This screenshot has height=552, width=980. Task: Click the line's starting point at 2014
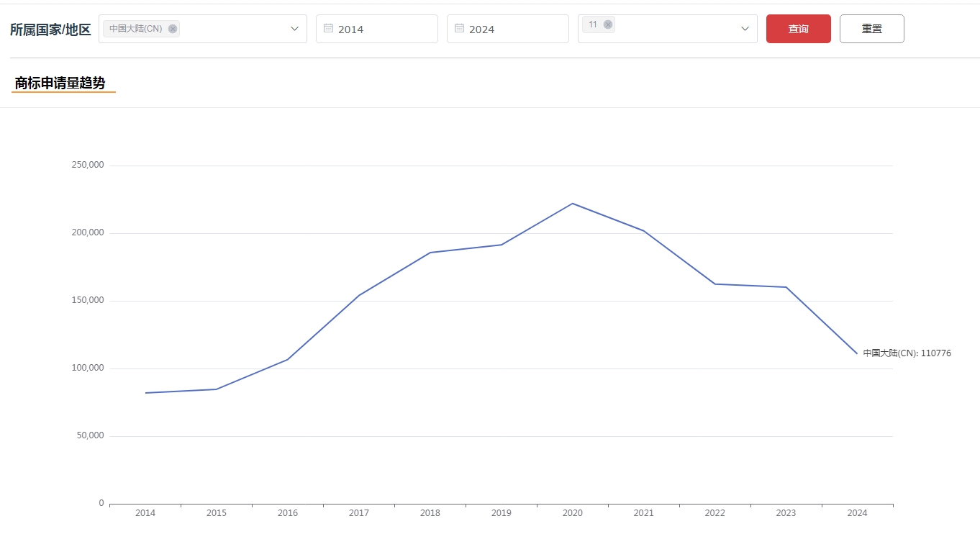[145, 393]
